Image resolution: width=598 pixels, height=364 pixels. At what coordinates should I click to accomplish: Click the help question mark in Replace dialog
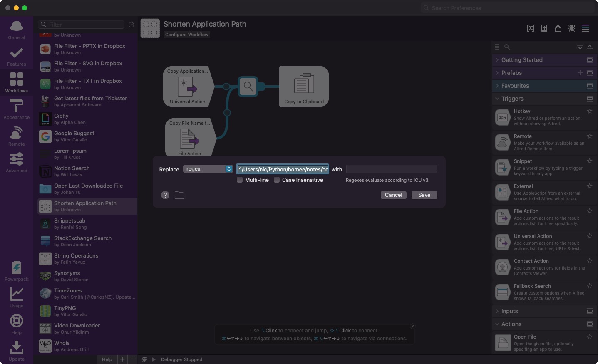165,195
